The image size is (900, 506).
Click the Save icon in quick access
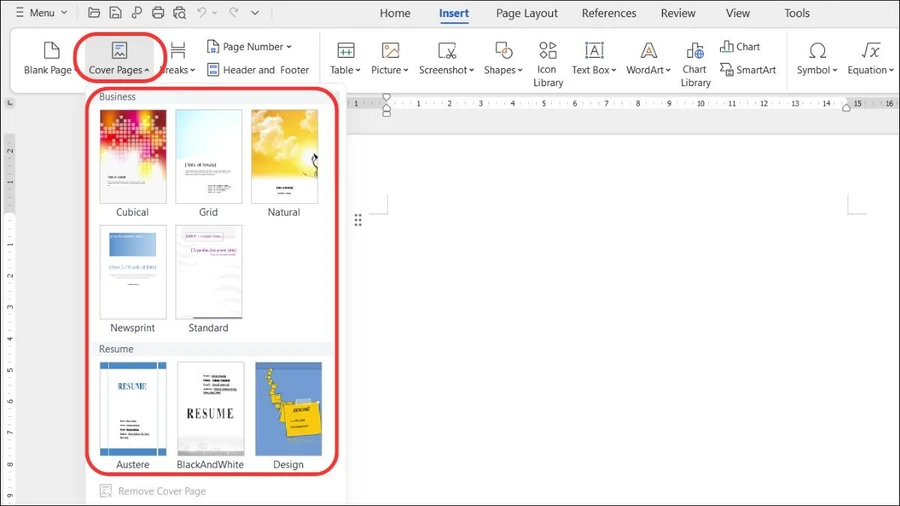[x=115, y=13]
